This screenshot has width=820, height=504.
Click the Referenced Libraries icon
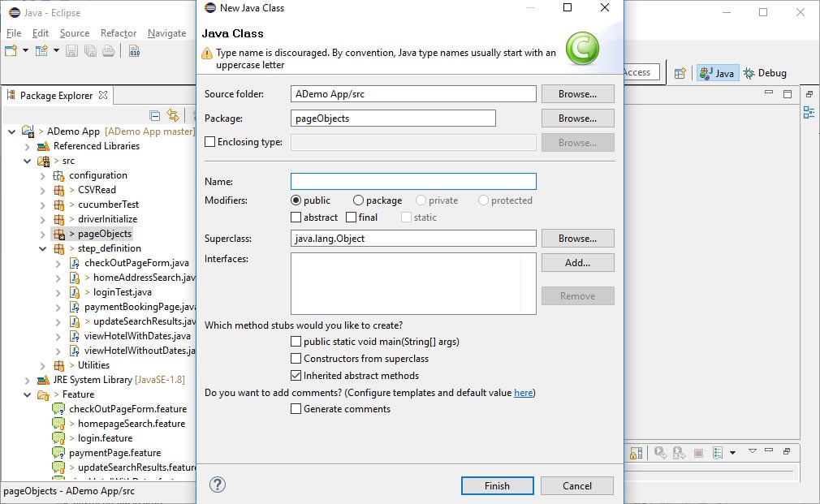(x=43, y=146)
